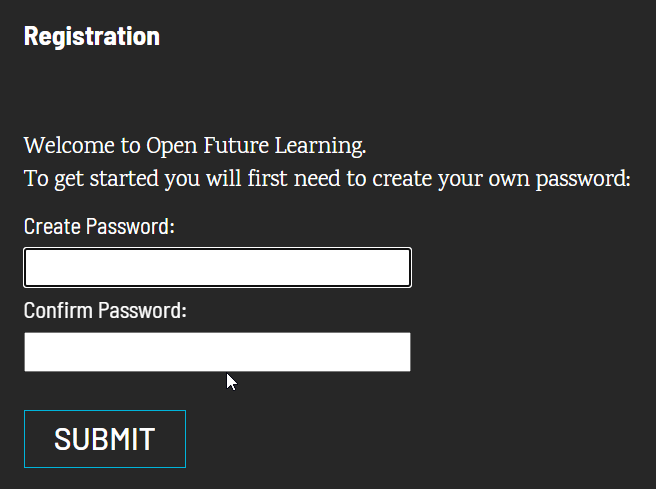Click the Create Password input field
This screenshot has width=656, height=489.
tap(217, 268)
